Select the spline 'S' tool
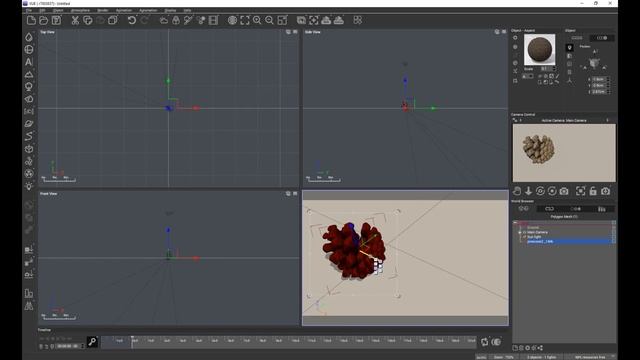Image resolution: width=640 pixels, height=360 pixels. pyautogui.click(x=29, y=136)
